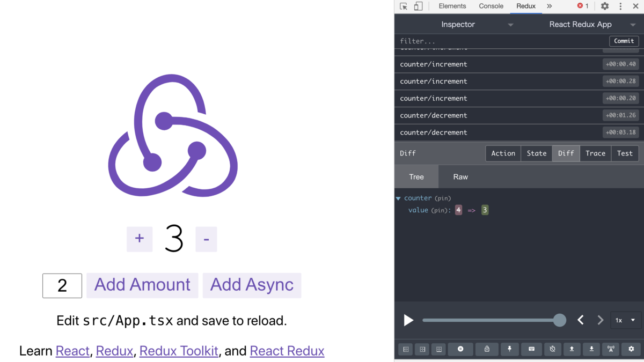Open Redux DevTools settings gear

[631, 349]
